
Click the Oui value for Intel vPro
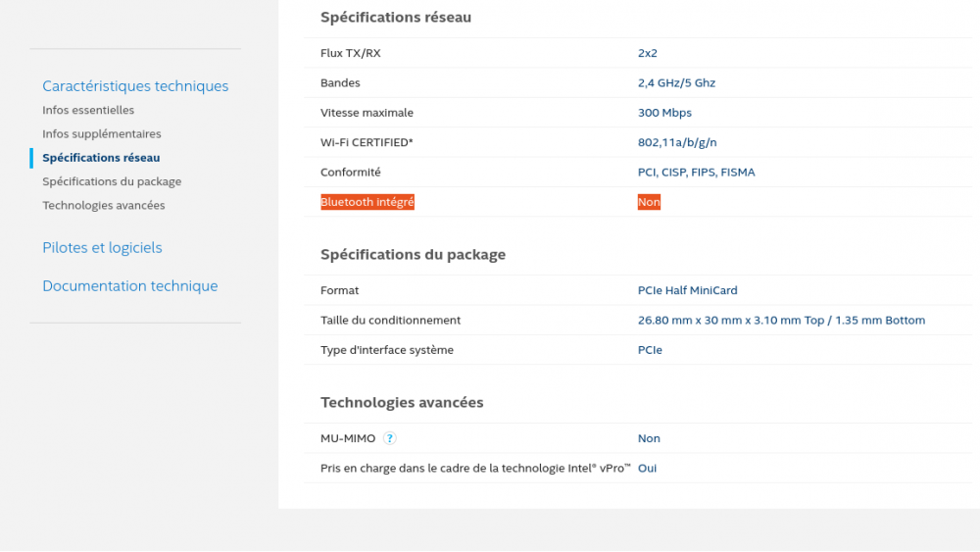click(x=647, y=469)
